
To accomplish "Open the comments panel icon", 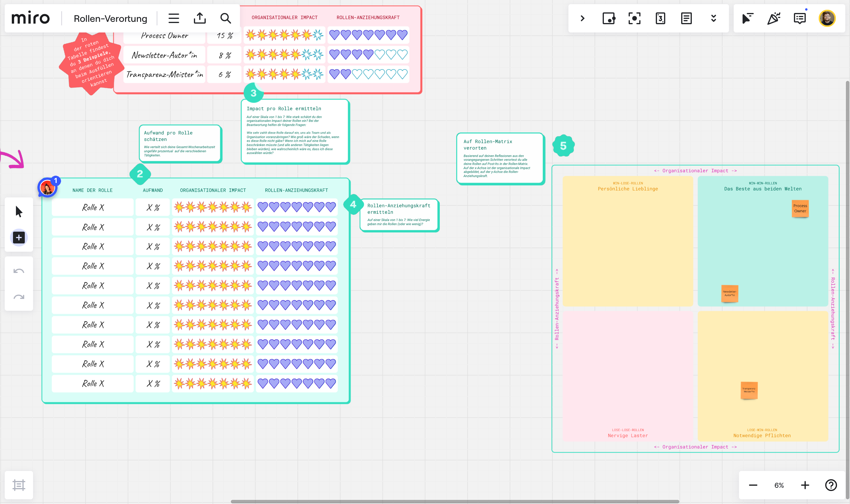I will 800,18.
